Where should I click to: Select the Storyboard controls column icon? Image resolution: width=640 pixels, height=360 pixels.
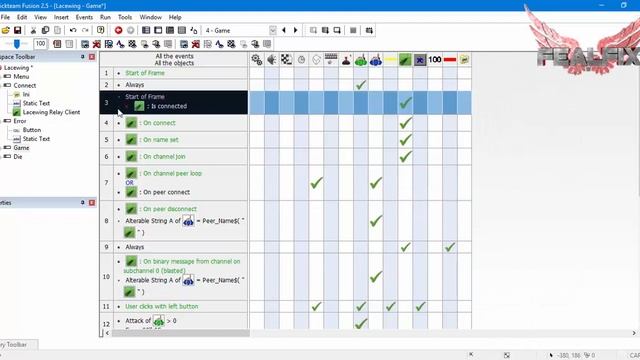coord(287,60)
